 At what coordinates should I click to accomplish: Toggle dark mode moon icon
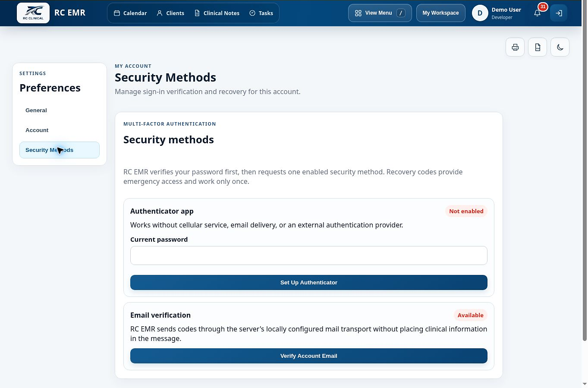coord(560,47)
